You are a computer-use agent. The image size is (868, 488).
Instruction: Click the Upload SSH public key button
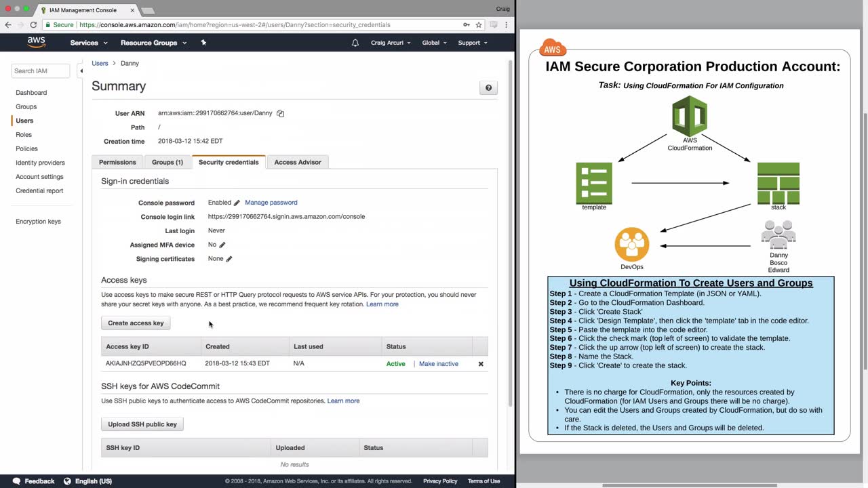point(142,424)
